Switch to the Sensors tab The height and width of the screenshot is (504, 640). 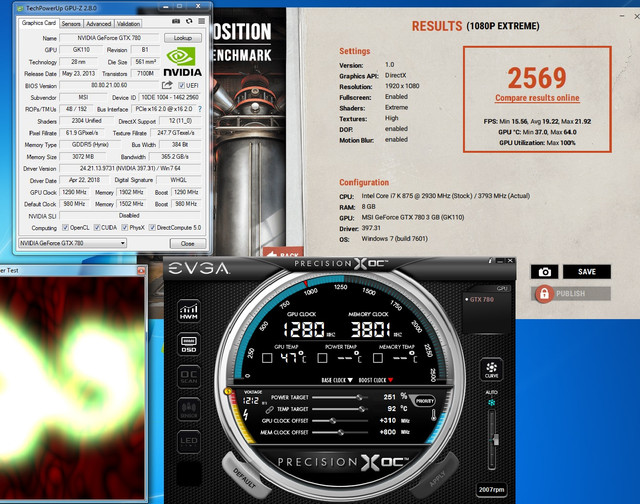(x=71, y=24)
